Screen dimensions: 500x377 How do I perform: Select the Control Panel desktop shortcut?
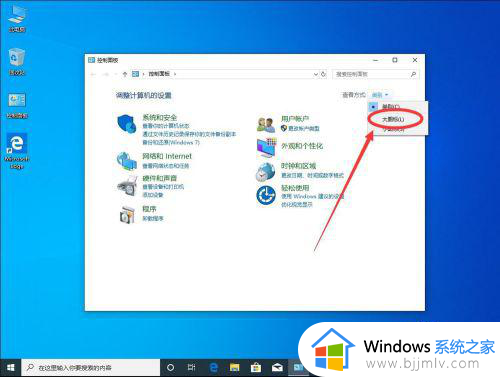coord(17,105)
